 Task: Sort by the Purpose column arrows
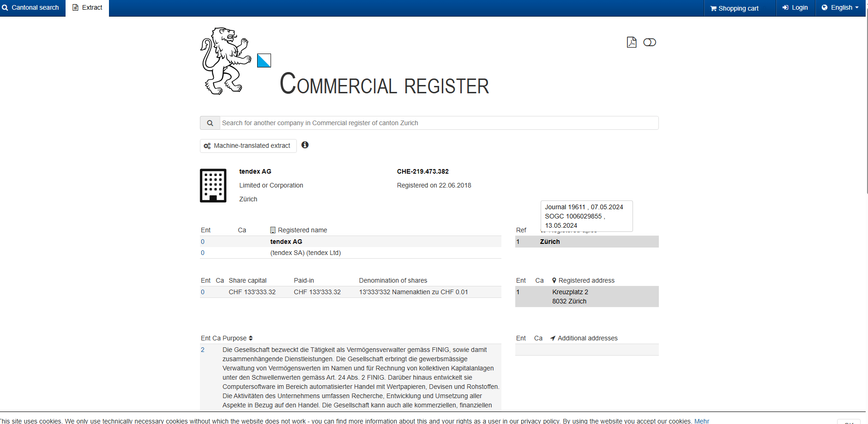pyautogui.click(x=251, y=338)
